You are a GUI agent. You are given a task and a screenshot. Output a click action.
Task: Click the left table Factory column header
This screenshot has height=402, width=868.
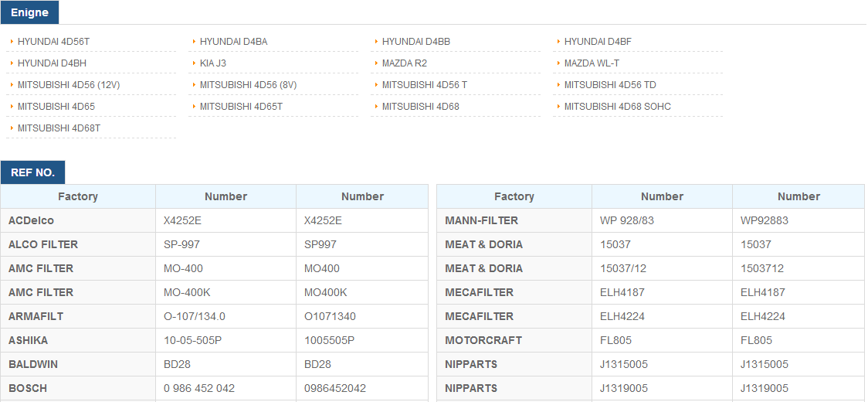tap(78, 196)
